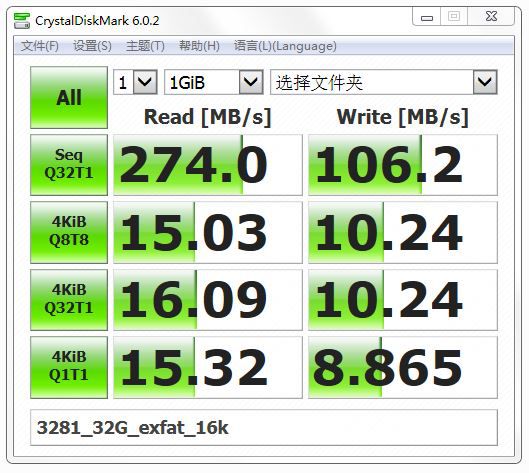This screenshot has width=529, height=473.
Task: Start the 4KiB Q32T1 test
Action: tap(69, 300)
